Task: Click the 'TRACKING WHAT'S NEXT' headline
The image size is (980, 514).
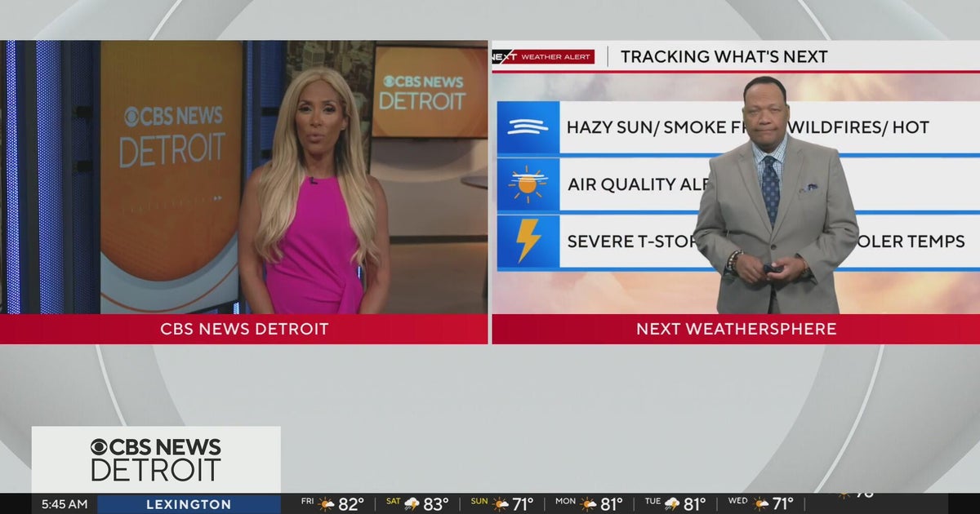Action: [x=724, y=56]
